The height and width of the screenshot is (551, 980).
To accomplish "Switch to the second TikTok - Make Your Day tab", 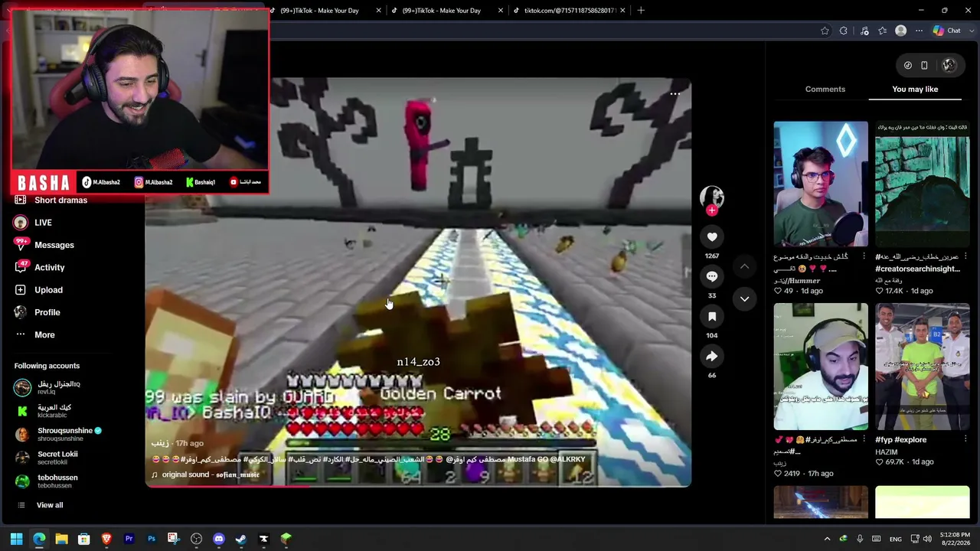I will click(447, 11).
